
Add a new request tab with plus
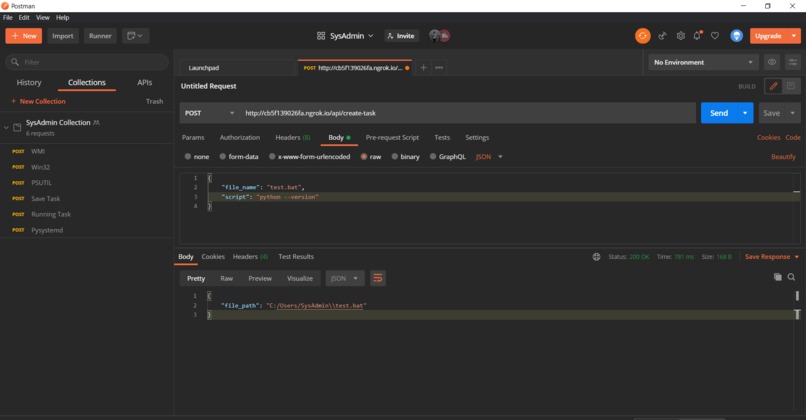coord(423,67)
